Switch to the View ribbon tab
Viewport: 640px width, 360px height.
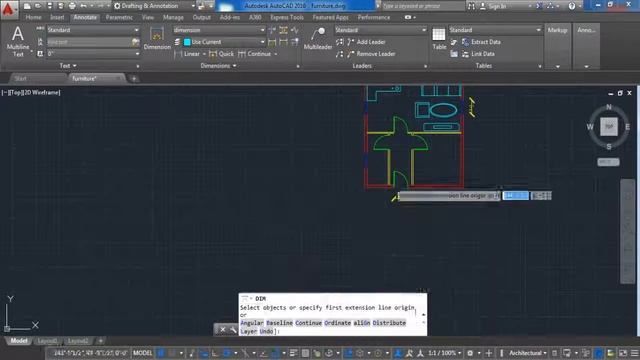(x=148, y=17)
